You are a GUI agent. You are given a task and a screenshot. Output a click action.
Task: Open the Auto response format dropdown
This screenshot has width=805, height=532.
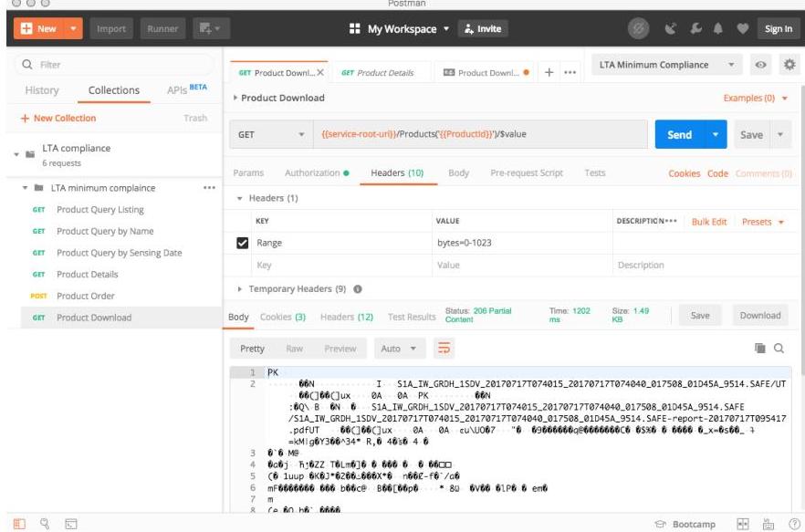400,349
